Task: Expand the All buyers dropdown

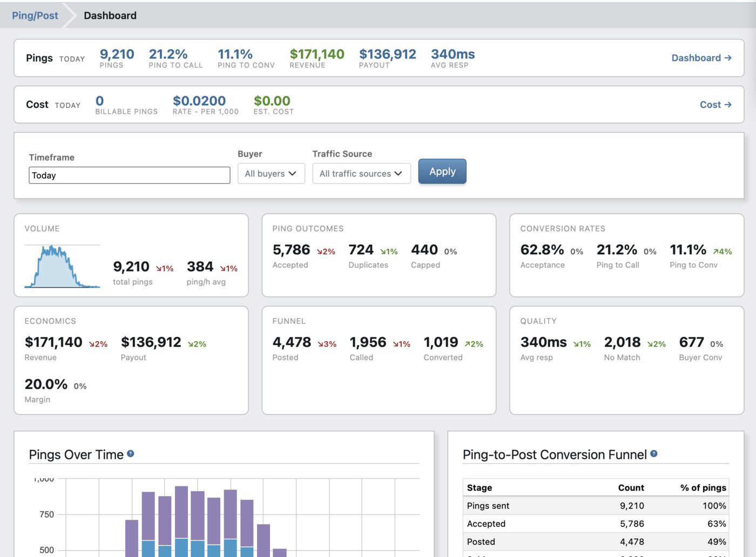Action: point(271,173)
